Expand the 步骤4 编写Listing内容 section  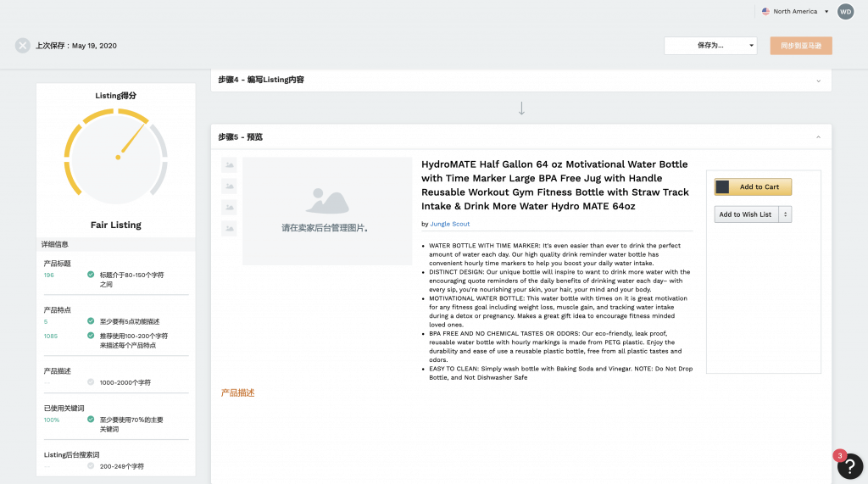coord(818,81)
